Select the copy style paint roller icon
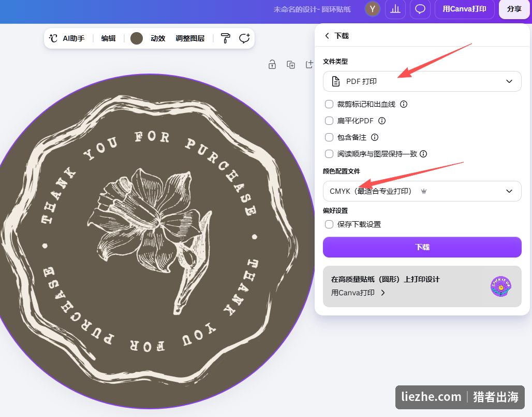 pos(225,38)
